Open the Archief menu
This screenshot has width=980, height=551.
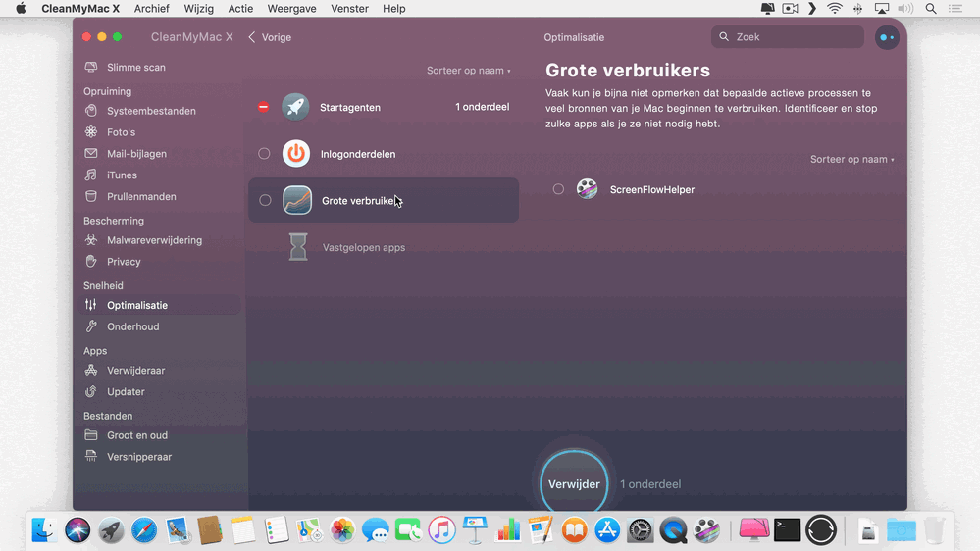click(x=151, y=9)
